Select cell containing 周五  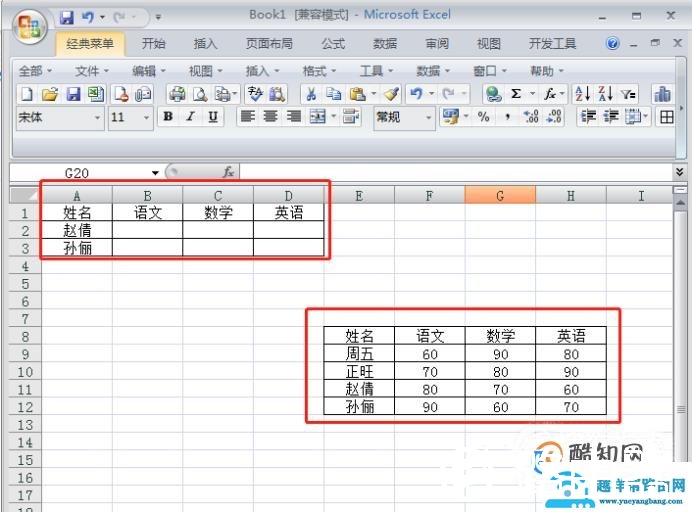pyautogui.click(x=359, y=354)
